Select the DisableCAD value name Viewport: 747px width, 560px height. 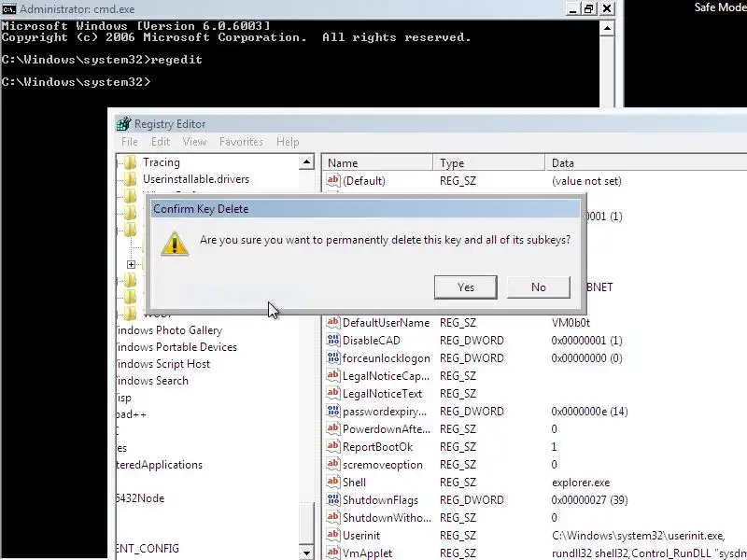pyautogui.click(x=372, y=340)
